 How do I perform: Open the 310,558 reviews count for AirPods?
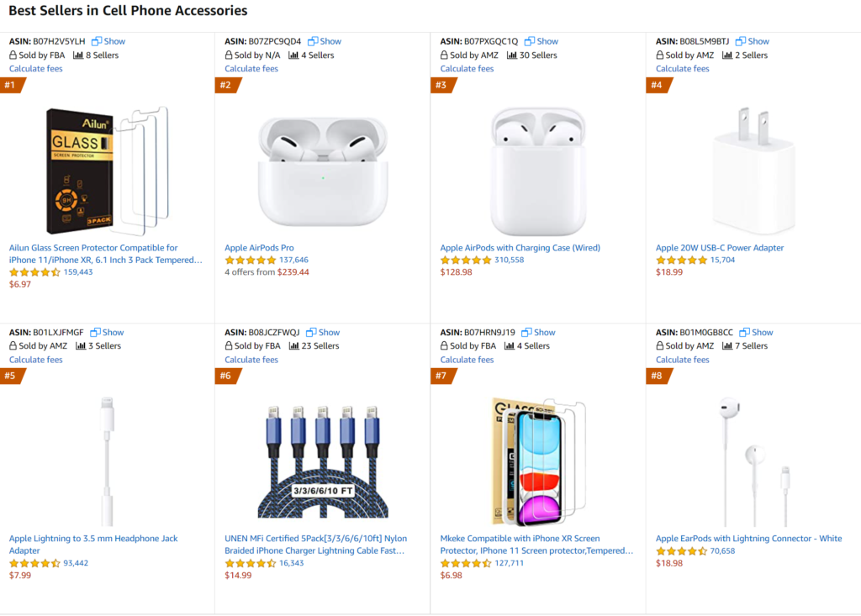click(509, 261)
